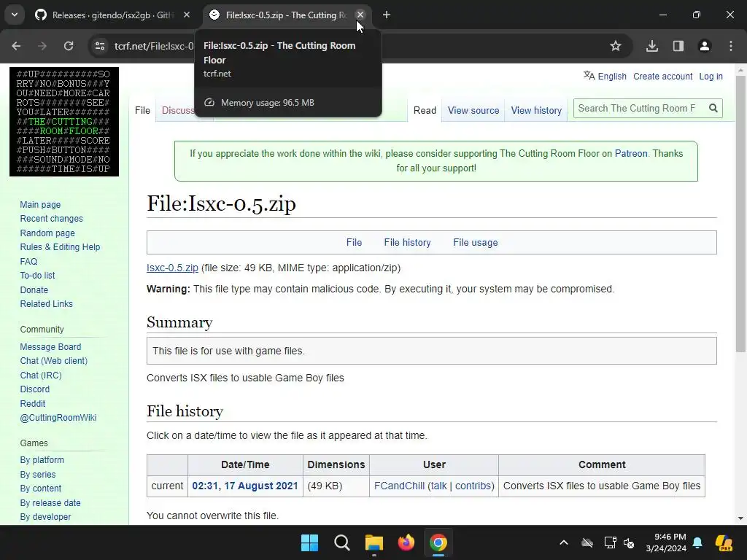Browse games By developer
This screenshot has width=747, height=560.
(45, 517)
